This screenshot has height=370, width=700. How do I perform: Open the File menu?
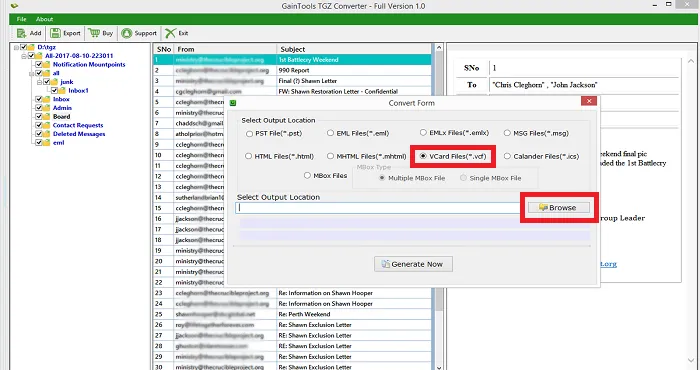click(x=21, y=19)
